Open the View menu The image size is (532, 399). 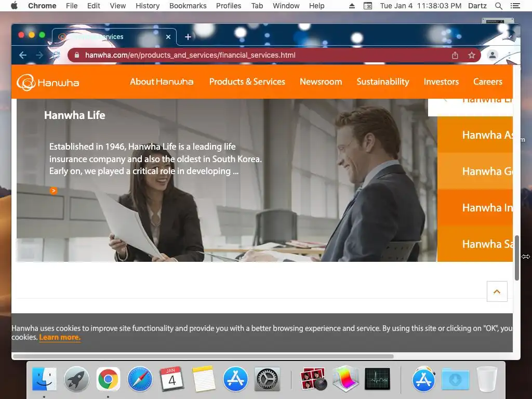pyautogui.click(x=118, y=6)
